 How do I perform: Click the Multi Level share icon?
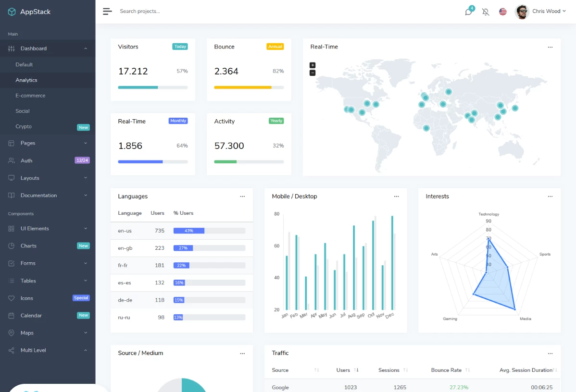pyautogui.click(x=12, y=350)
